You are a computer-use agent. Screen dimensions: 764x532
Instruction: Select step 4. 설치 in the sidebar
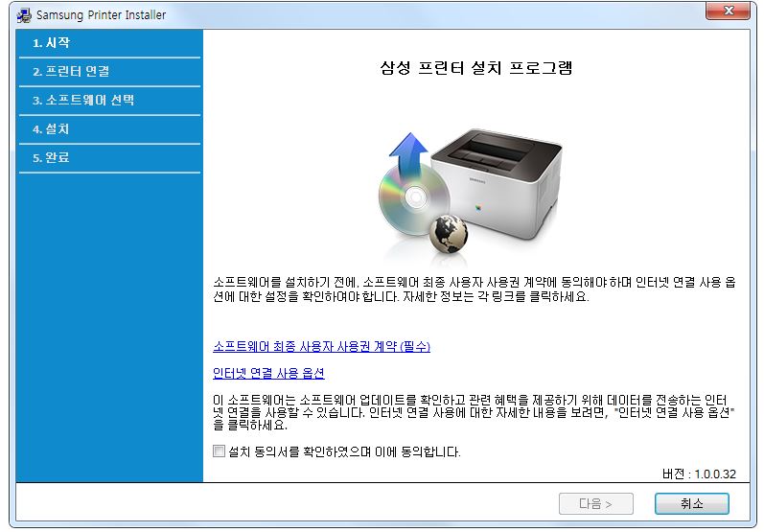click(x=109, y=129)
